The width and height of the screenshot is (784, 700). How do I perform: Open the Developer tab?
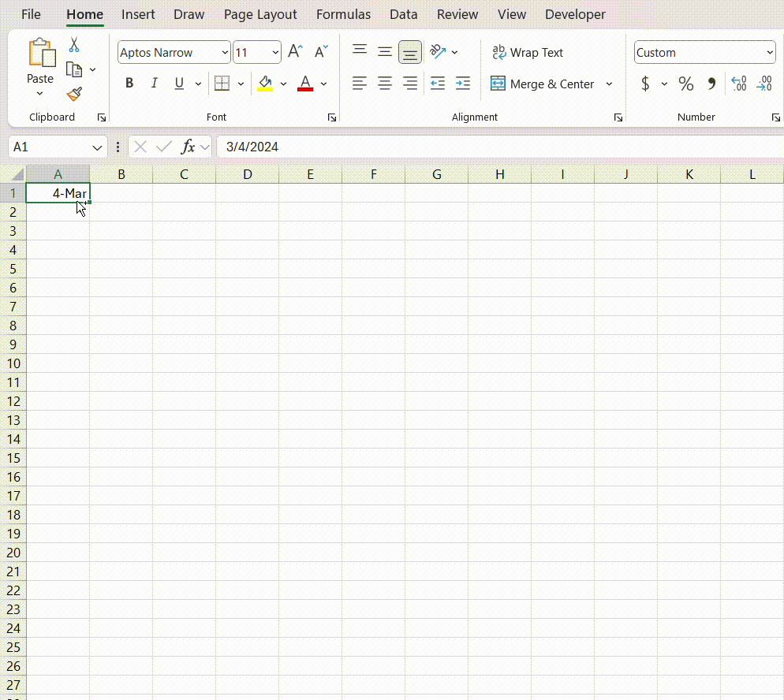pyautogui.click(x=575, y=14)
